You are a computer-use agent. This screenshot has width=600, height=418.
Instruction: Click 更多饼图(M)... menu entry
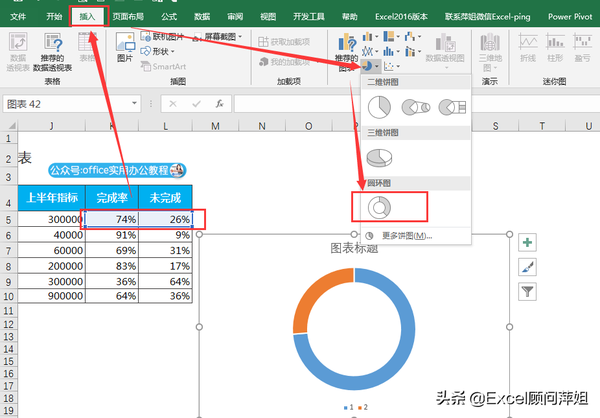coord(407,236)
